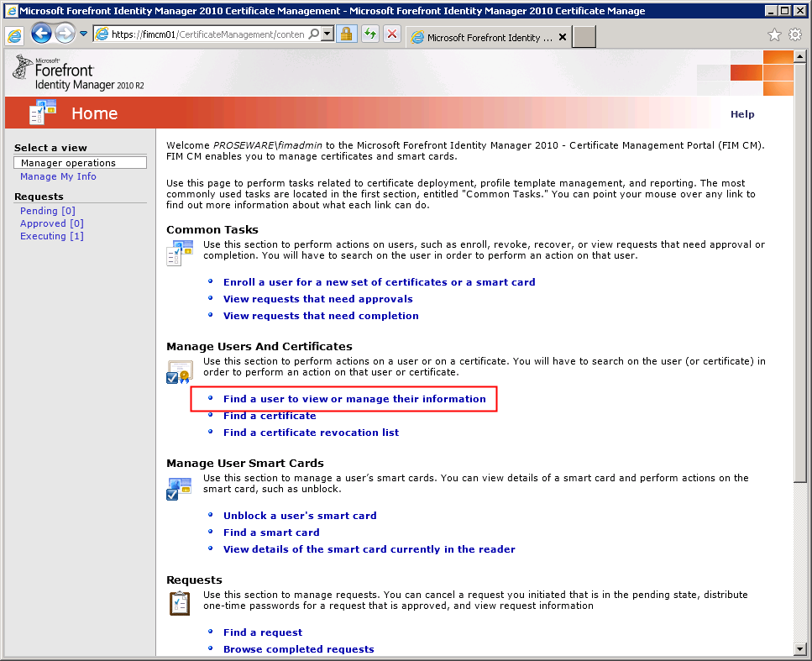
Task: Open the Find a smart card link
Action: click(271, 532)
